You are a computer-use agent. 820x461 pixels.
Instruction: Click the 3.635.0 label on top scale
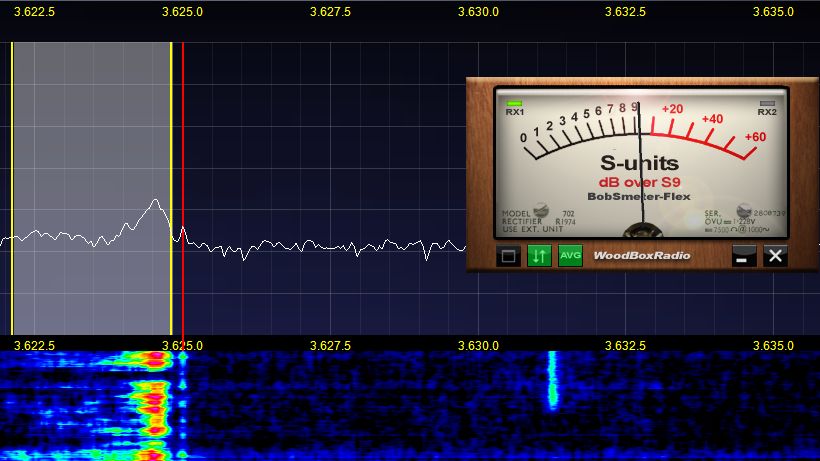[773, 12]
